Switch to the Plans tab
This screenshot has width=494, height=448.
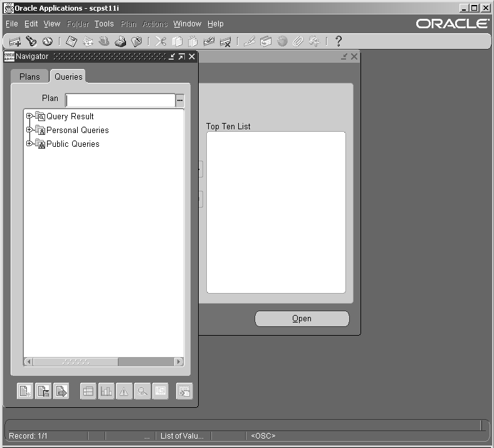pyautogui.click(x=29, y=77)
